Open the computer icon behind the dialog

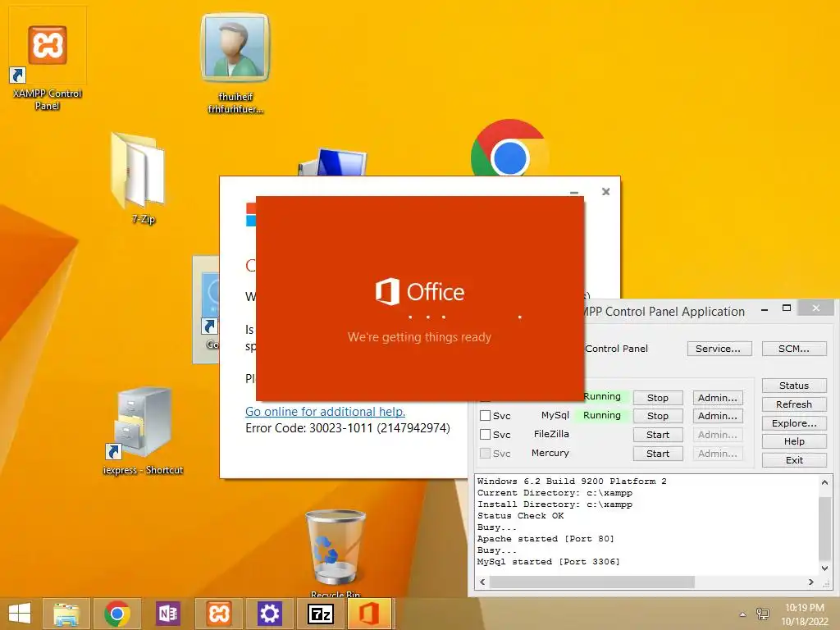pyautogui.click(x=333, y=162)
